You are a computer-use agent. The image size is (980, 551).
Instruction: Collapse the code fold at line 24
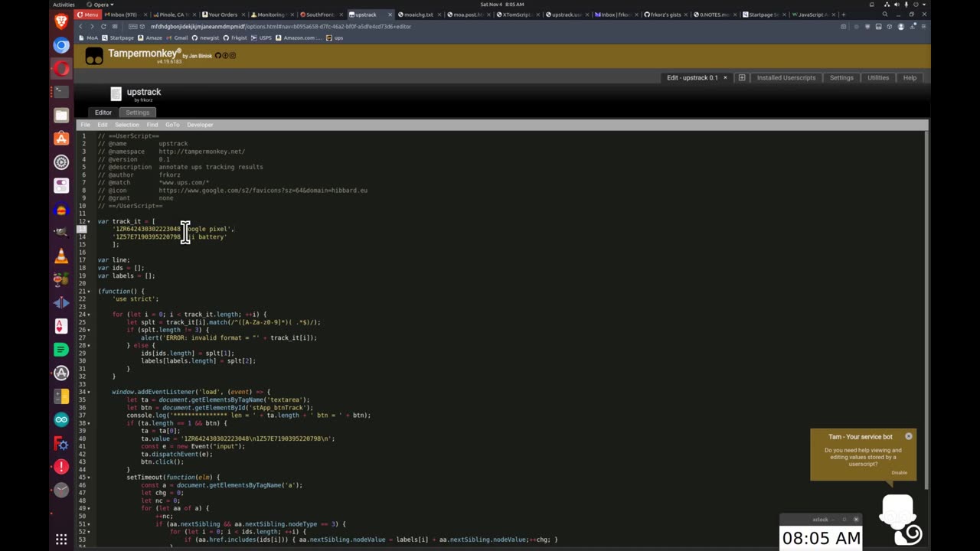tap(90, 315)
